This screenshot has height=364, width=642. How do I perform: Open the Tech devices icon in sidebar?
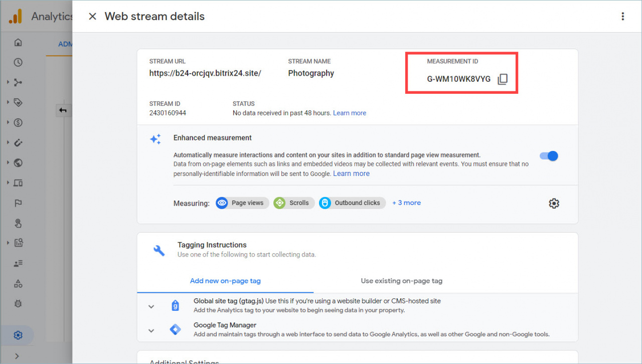click(x=18, y=183)
